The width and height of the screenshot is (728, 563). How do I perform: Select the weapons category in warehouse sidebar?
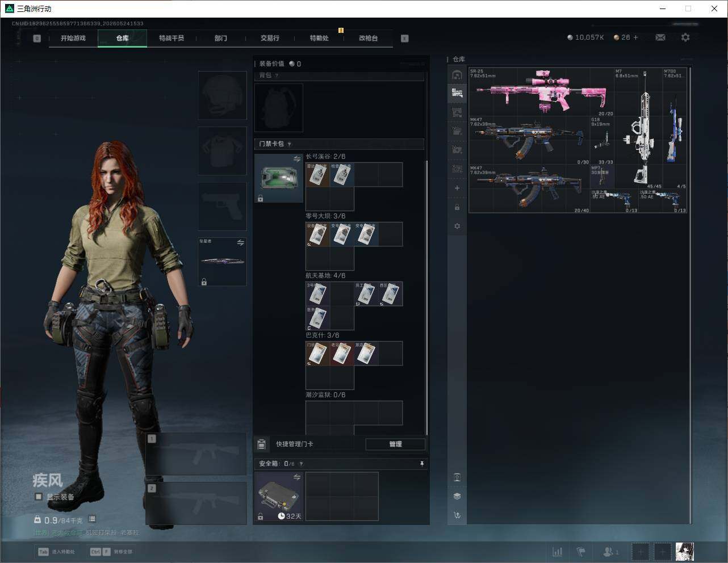(x=457, y=93)
